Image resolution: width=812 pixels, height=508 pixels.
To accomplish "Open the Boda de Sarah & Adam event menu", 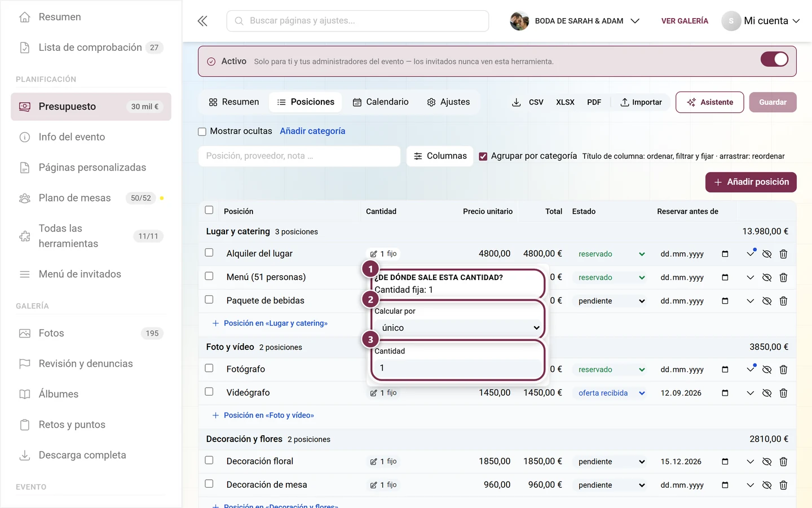I will pyautogui.click(x=575, y=21).
